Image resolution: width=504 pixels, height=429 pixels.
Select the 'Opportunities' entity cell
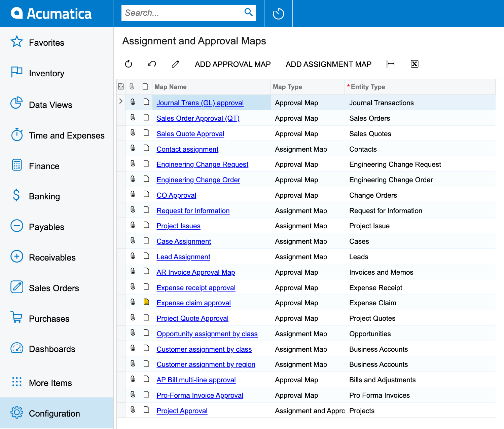tap(420, 334)
